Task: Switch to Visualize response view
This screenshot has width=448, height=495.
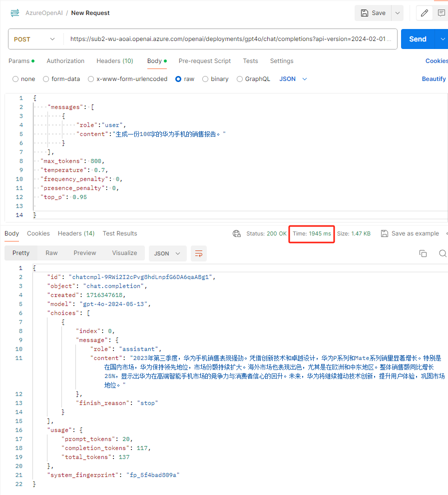Action: pyautogui.click(x=124, y=253)
